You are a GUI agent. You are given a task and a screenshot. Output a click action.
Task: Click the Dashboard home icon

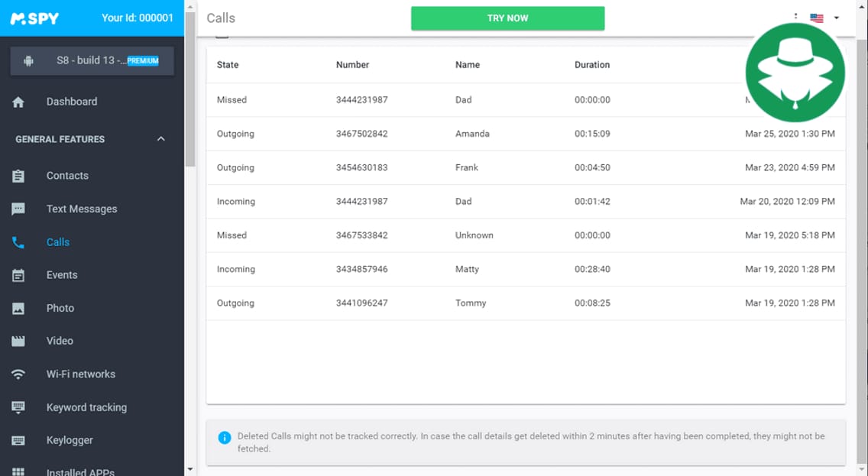(18, 102)
